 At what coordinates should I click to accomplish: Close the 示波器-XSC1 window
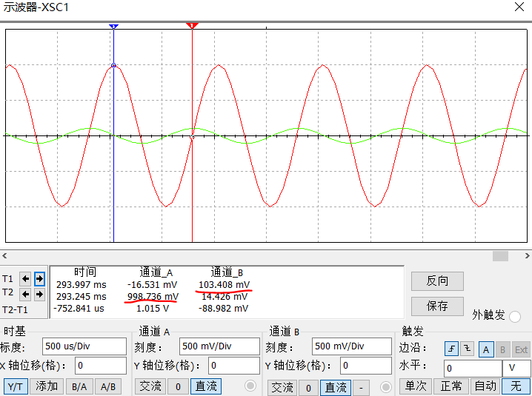519,7
